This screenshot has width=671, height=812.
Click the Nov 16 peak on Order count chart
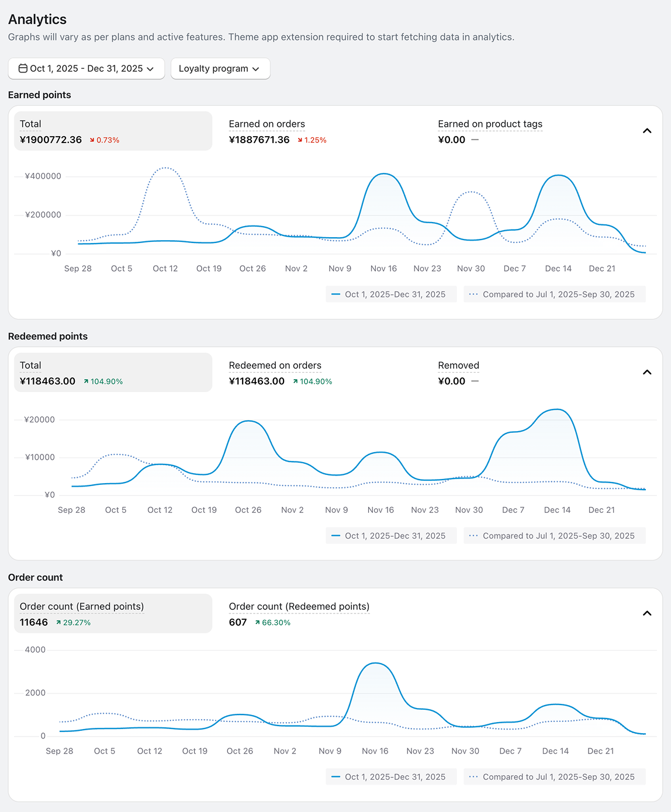[x=376, y=663]
